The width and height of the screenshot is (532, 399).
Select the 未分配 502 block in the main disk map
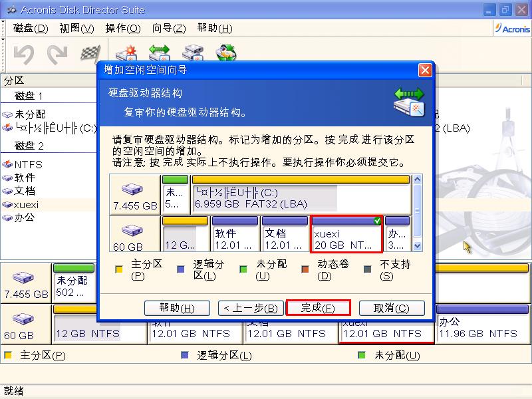coord(74,283)
